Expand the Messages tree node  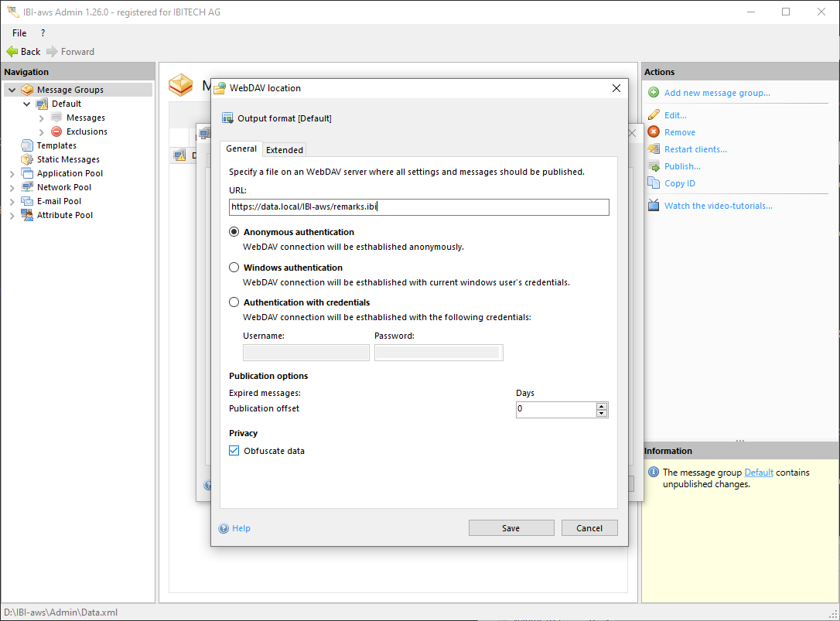42,118
